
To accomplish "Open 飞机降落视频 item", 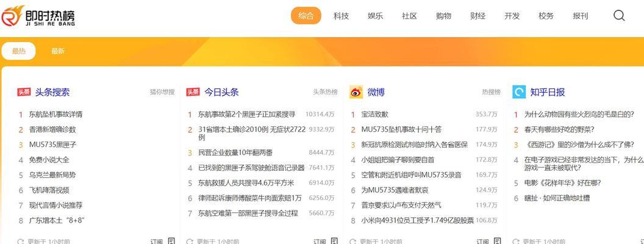I will pos(49,190).
